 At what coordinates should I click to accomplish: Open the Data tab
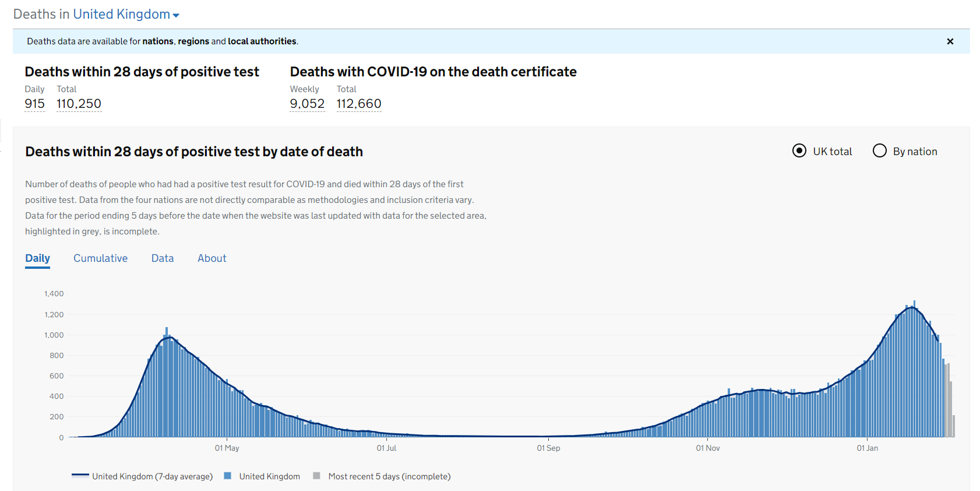(163, 258)
